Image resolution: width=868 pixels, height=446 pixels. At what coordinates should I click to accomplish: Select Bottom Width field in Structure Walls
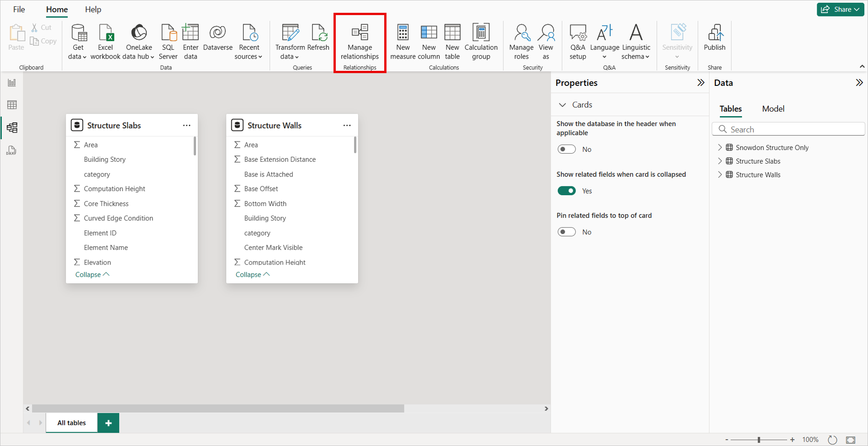tap(265, 204)
